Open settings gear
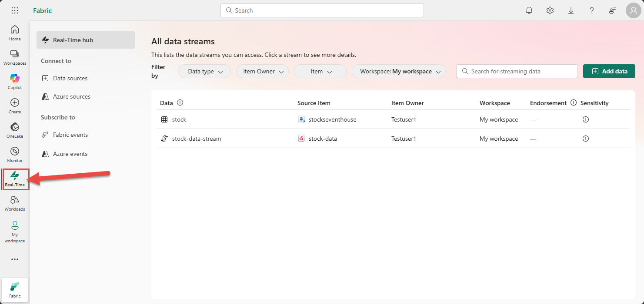The height and width of the screenshot is (304, 644). [550, 10]
